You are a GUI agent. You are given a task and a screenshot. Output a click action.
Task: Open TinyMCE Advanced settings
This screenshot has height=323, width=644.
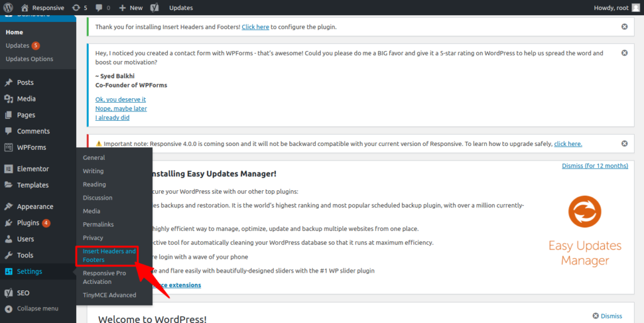[109, 295]
